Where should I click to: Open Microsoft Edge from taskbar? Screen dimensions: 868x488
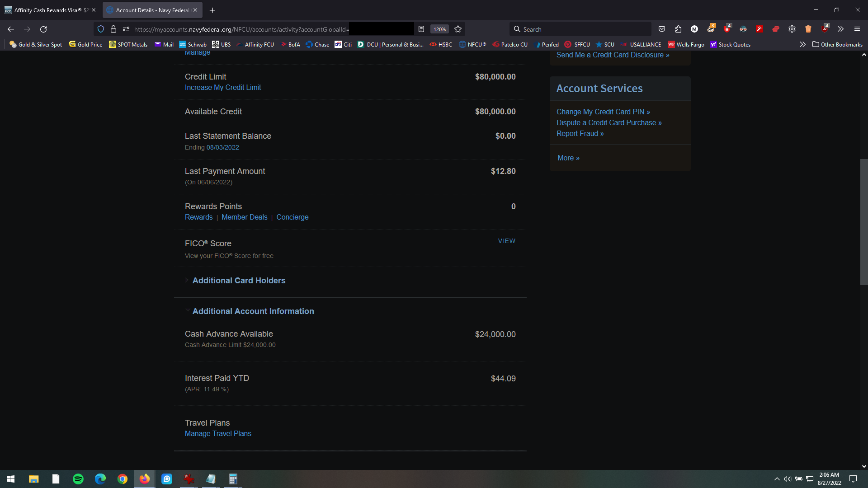coord(100,479)
